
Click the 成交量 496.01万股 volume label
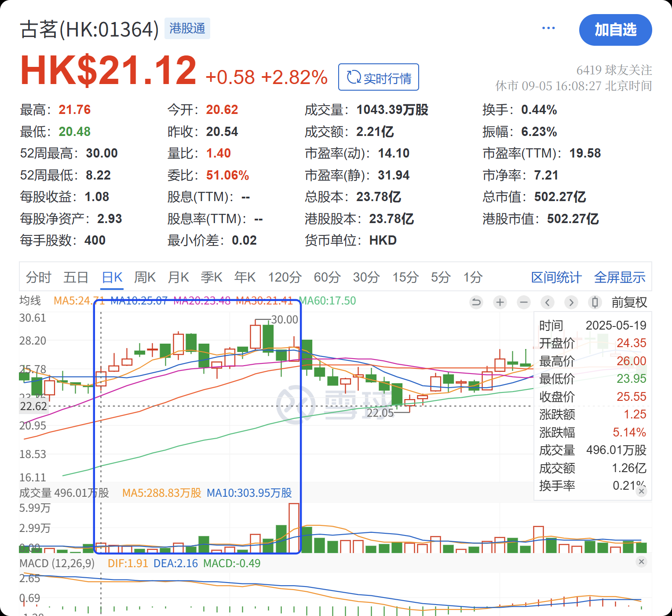pos(64,493)
